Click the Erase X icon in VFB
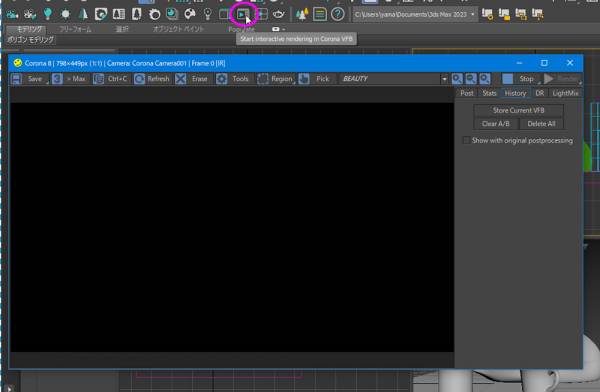This screenshot has width=600, height=392. click(180, 79)
